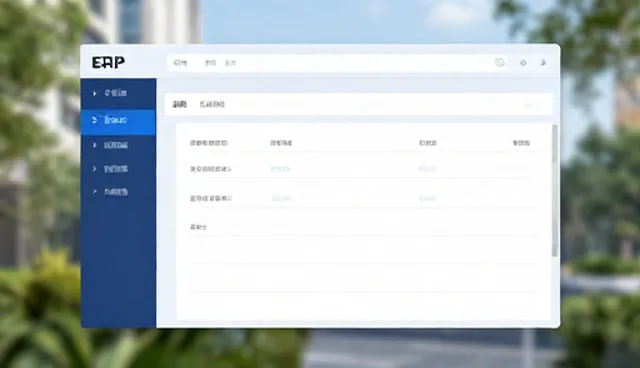This screenshot has width=640, height=368.
Task: Switch to the non-bold tab beside the bold tab
Action: 212,104
